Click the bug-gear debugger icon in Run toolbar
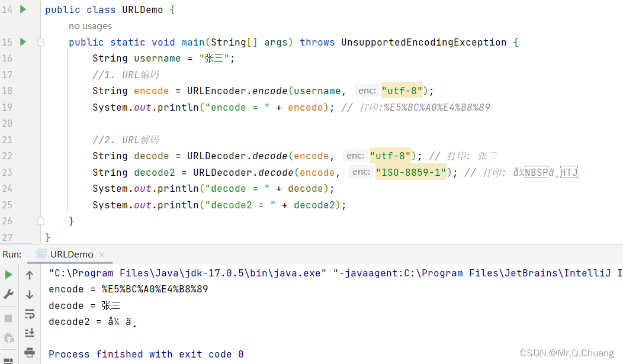This screenshot has width=623, height=364. click(x=8, y=337)
